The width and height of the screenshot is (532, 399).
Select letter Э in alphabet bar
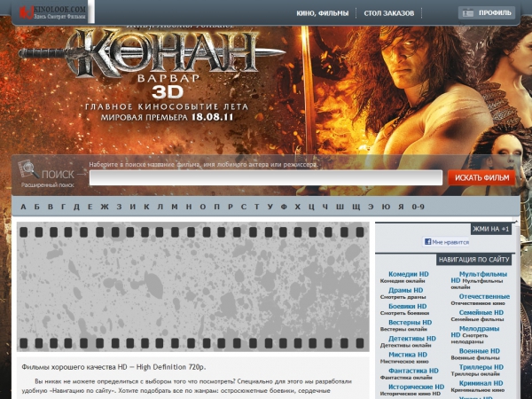click(371, 207)
